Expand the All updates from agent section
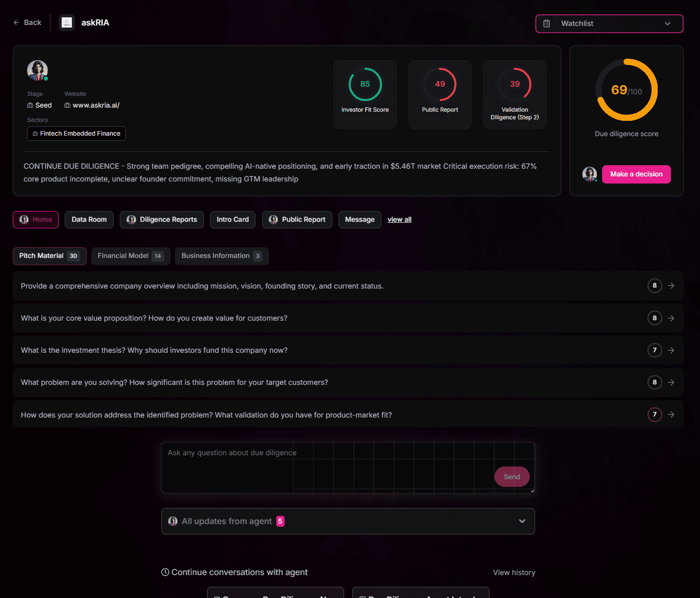This screenshot has width=700, height=598. tap(522, 521)
